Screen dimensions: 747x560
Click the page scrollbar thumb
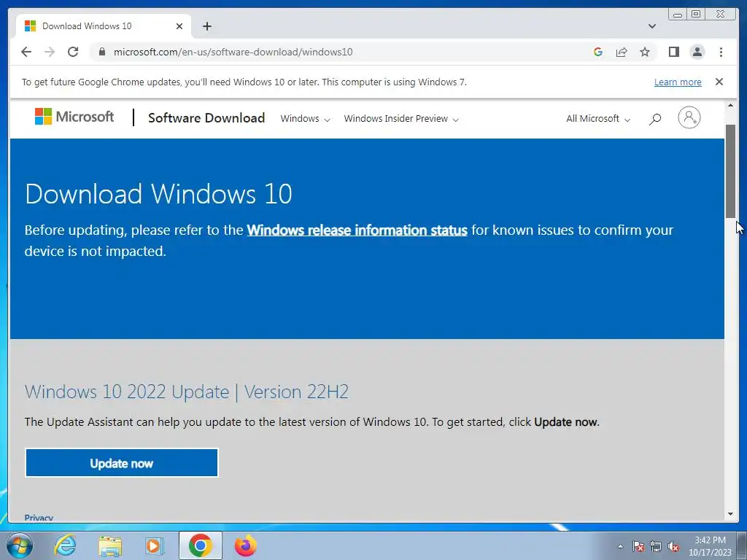coord(730,171)
